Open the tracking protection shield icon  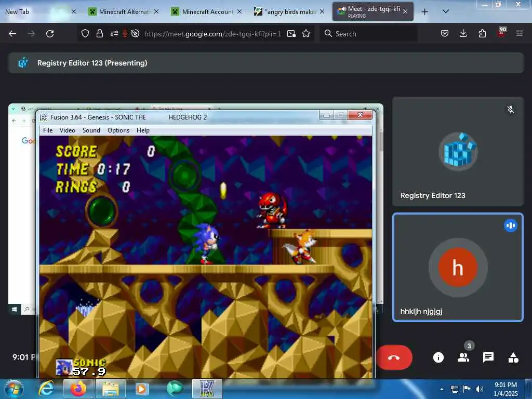(x=85, y=33)
